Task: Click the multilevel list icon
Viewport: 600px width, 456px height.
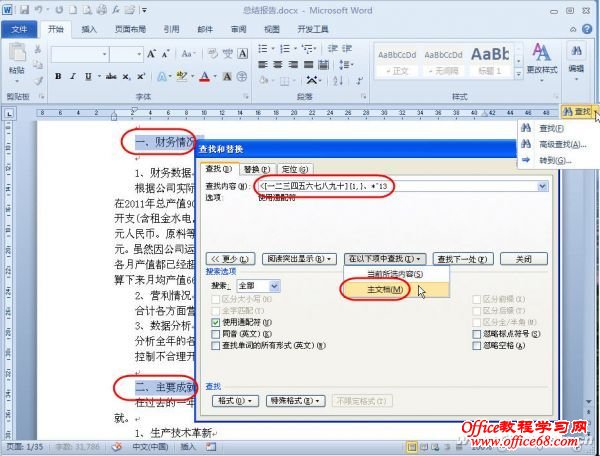Action: [x=307, y=49]
